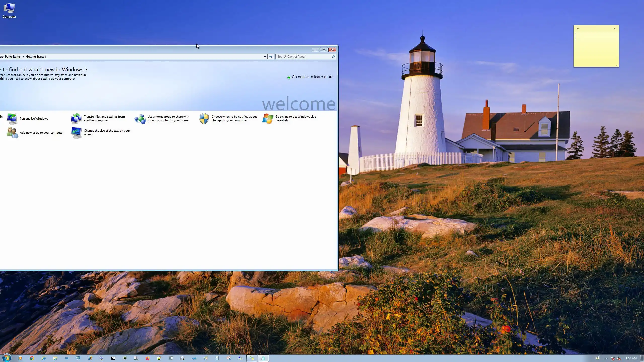Show hidden tray icons arrow

tap(606, 358)
